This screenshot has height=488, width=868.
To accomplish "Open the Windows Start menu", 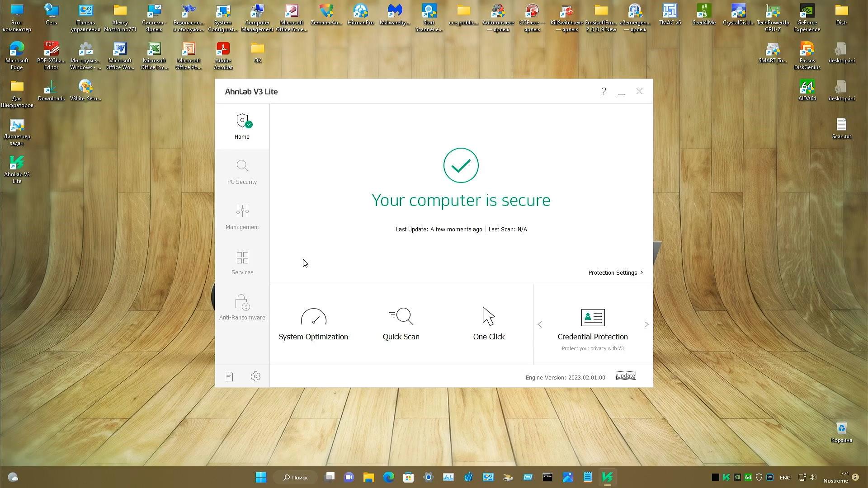I will (x=261, y=477).
